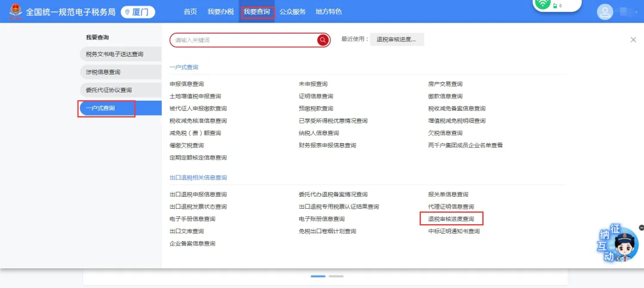Go to 首页 in the navigation bar
644x288 pixels.
pyautogui.click(x=190, y=12)
